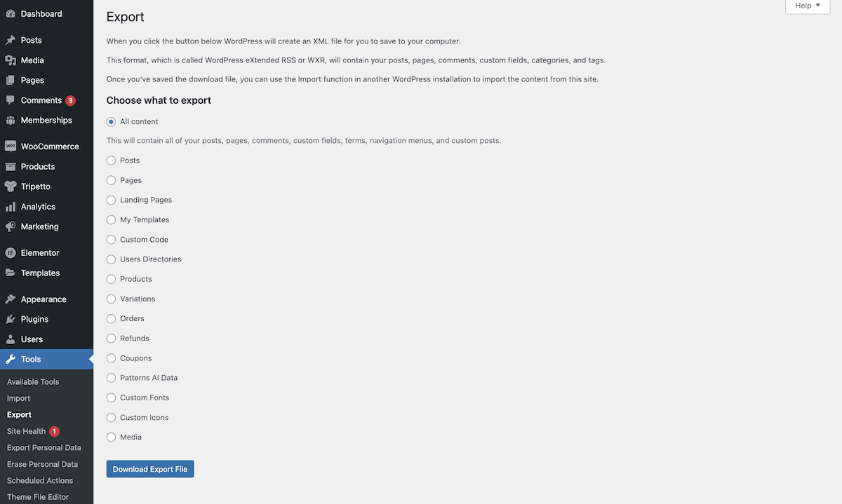Click the Posts pushpin icon
Screen dimensions: 842x504
click(x=11, y=41)
